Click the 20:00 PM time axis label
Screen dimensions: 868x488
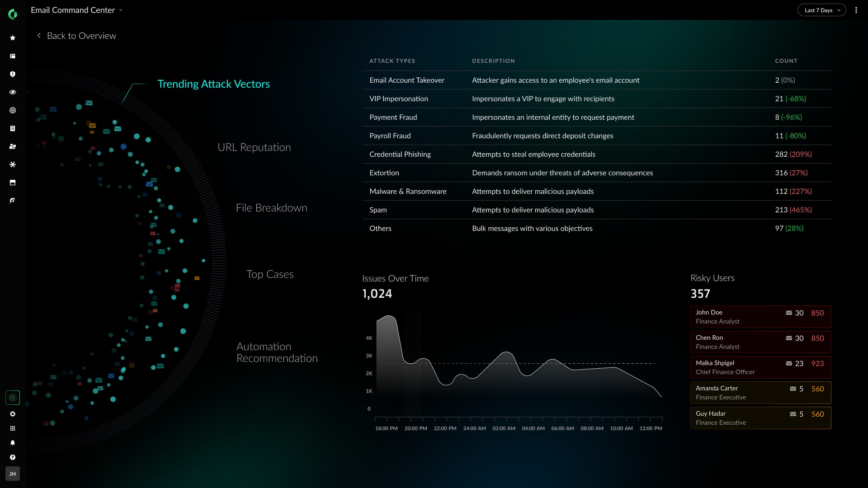(x=415, y=428)
